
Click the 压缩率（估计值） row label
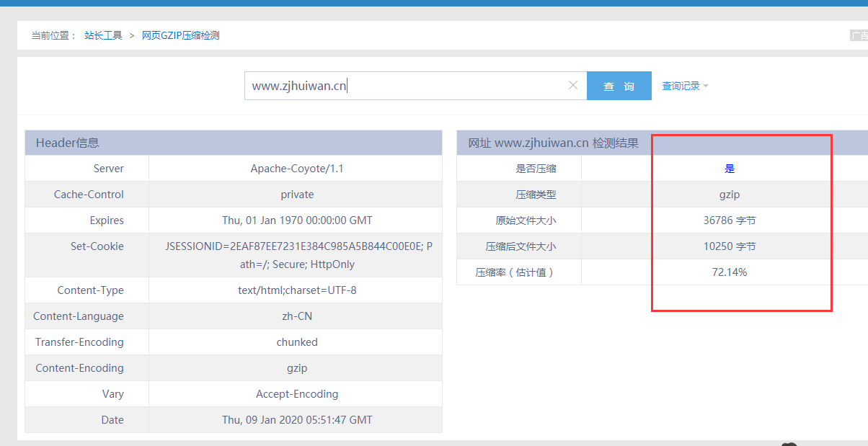(515, 272)
